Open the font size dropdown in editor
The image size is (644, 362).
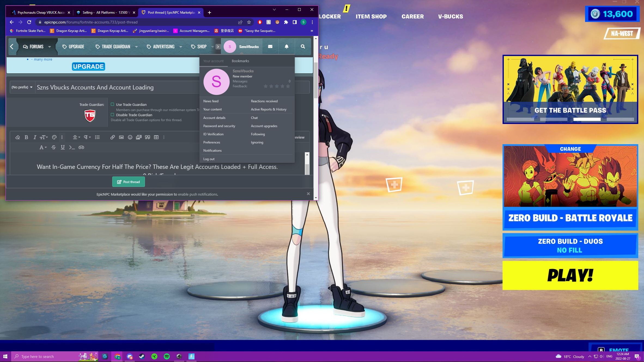coord(44,137)
